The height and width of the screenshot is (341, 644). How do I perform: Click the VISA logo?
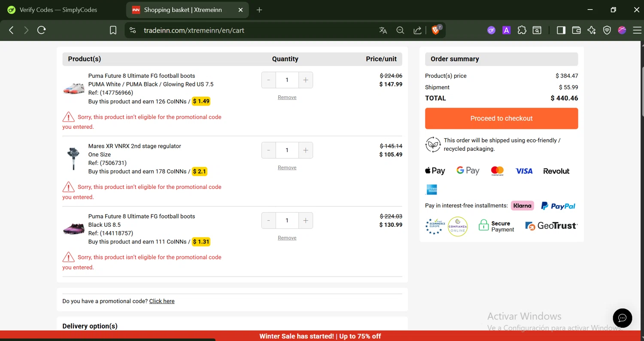click(524, 171)
